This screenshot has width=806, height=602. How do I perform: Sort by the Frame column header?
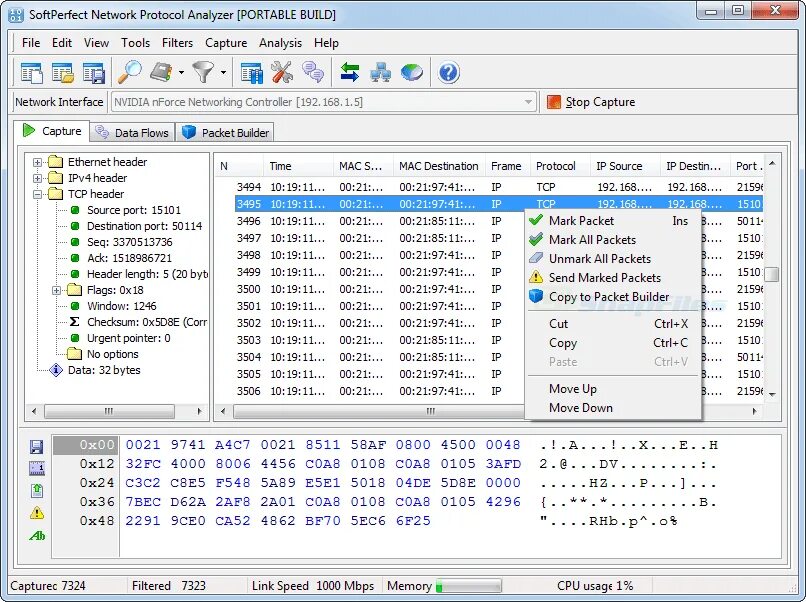click(x=508, y=166)
